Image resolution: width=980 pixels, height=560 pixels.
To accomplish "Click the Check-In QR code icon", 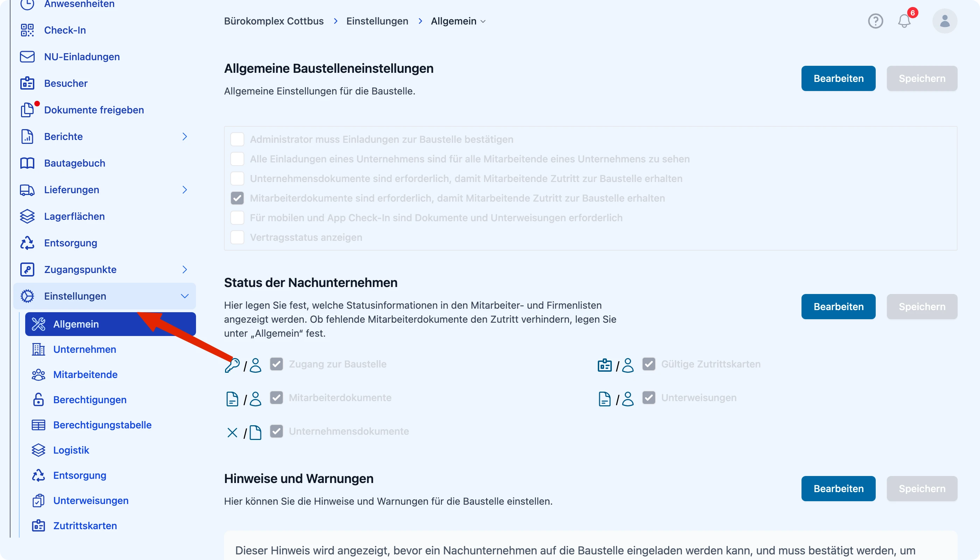I will click(x=27, y=30).
